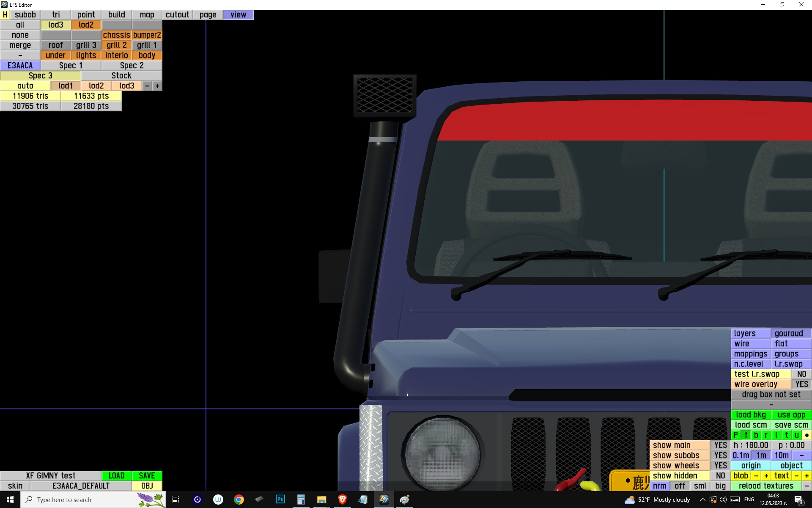This screenshot has width=812, height=508.
Task: Open the cutout tab
Action: pos(177,14)
